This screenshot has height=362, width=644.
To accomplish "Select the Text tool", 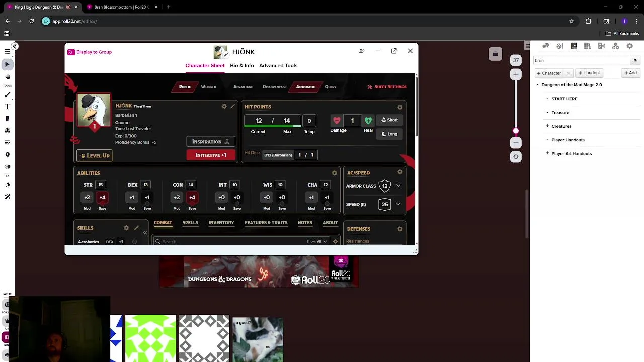I will (8, 107).
